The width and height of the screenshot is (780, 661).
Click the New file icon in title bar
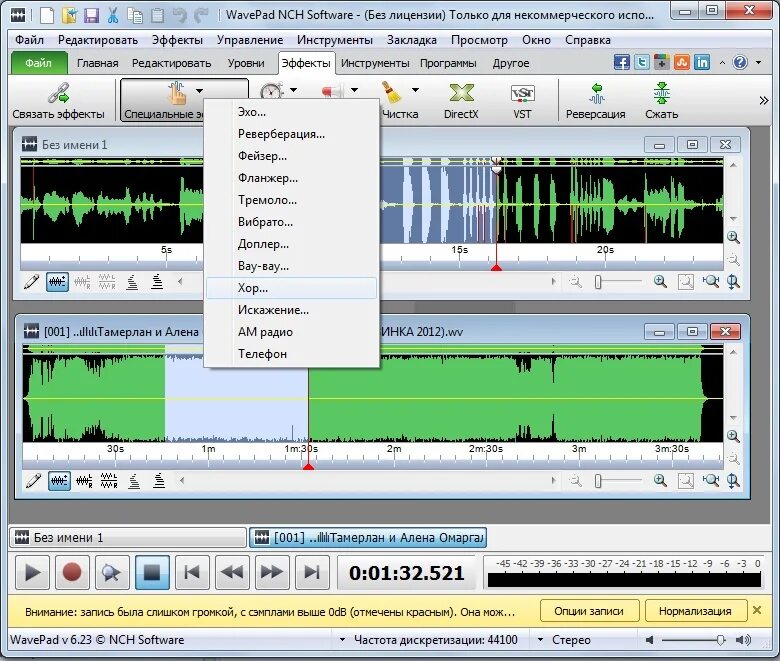point(47,15)
